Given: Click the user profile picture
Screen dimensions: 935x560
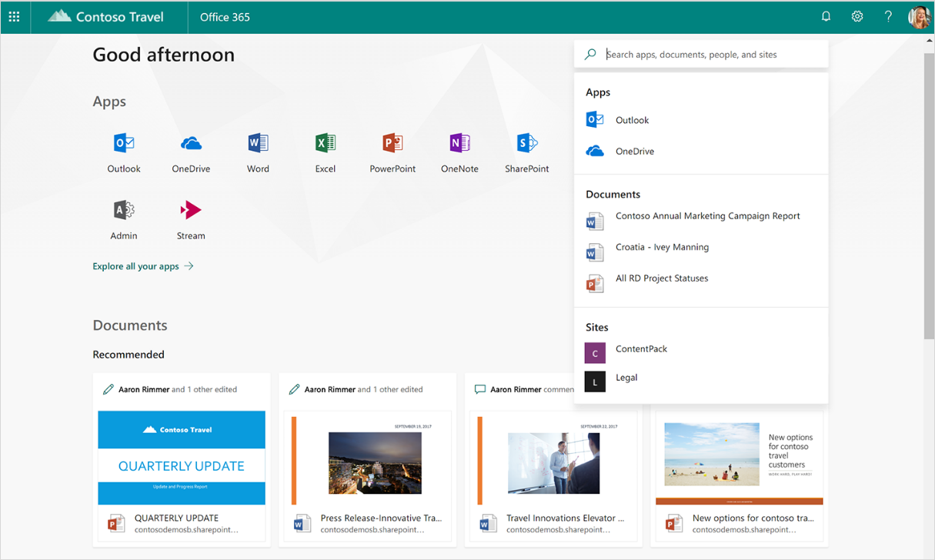Looking at the screenshot, I should tap(918, 16).
